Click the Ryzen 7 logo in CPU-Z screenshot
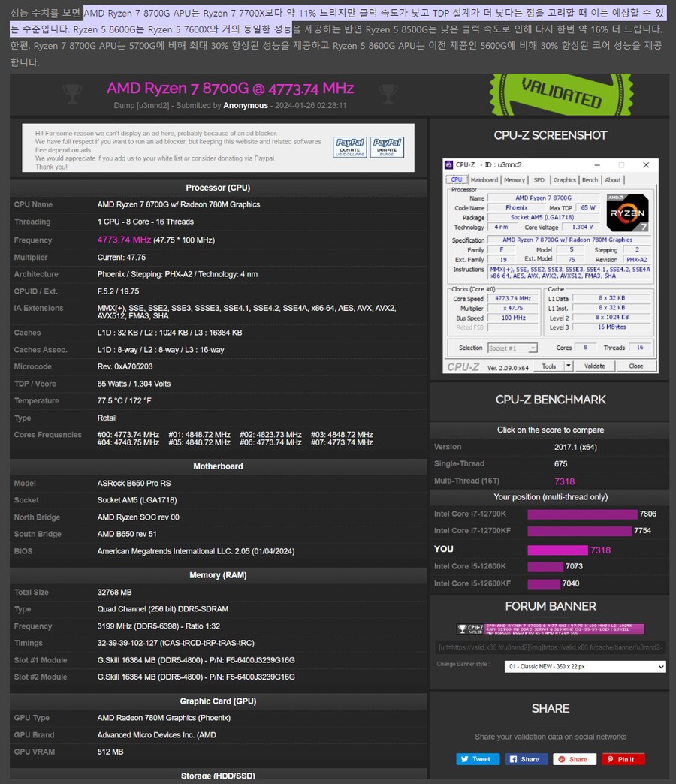 pos(627,213)
